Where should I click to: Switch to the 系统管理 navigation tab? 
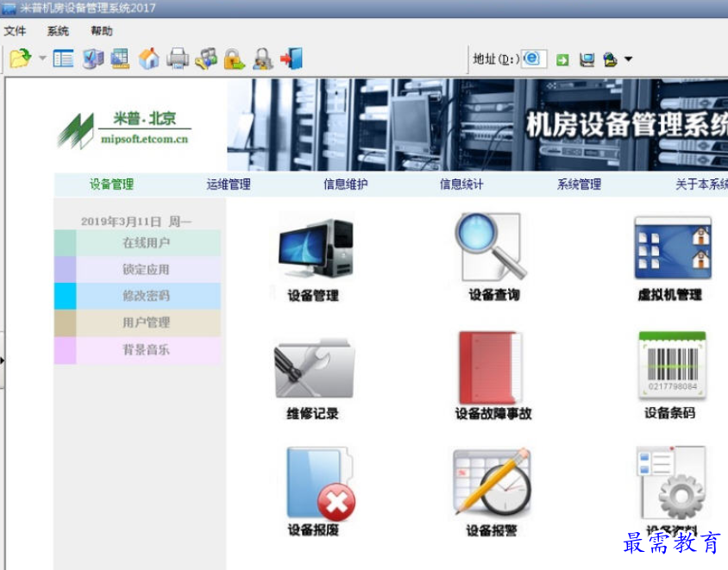(579, 185)
